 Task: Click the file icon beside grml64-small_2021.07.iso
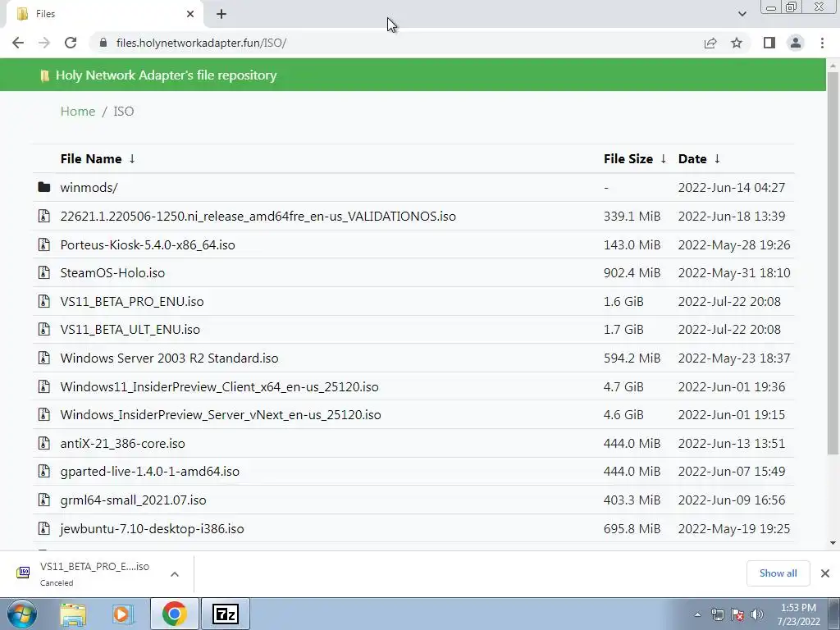tap(44, 500)
